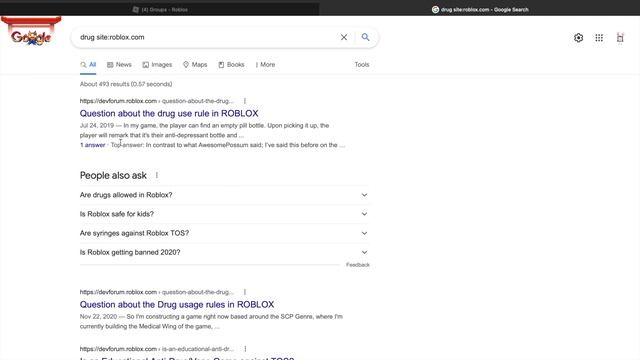Switch to the Maps tab
Screen dimensions: 640x360
click(195, 65)
